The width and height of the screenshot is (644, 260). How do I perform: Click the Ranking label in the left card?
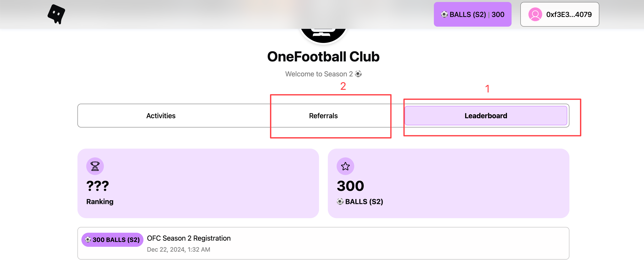100,201
